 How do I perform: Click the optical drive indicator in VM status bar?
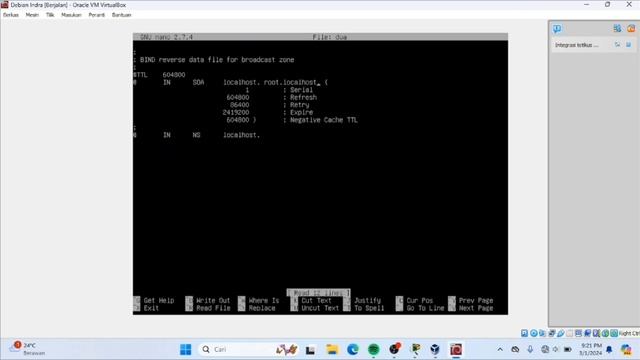[x=533, y=333]
